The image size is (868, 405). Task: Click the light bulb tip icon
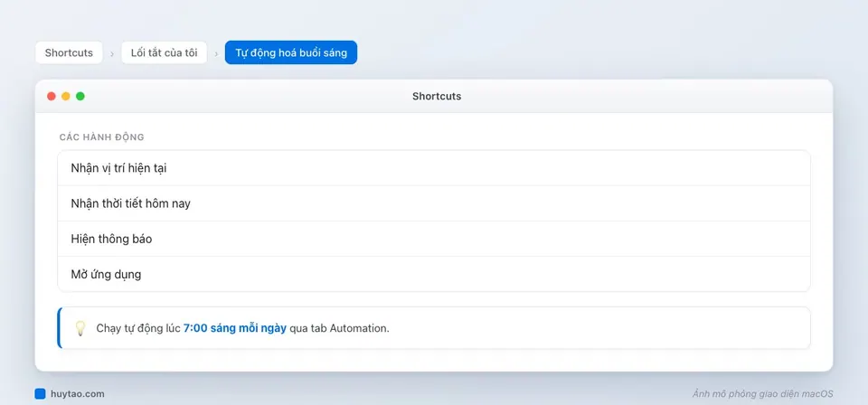point(80,328)
